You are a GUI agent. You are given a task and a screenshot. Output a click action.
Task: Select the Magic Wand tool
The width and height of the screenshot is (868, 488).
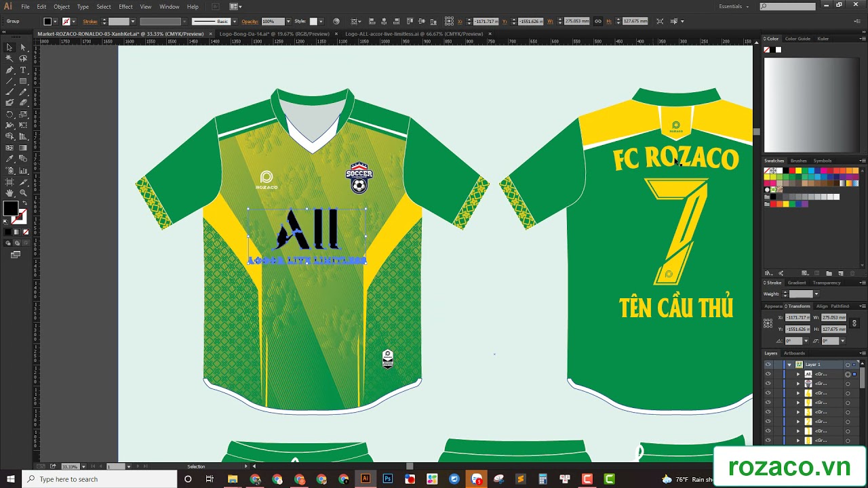(x=9, y=58)
